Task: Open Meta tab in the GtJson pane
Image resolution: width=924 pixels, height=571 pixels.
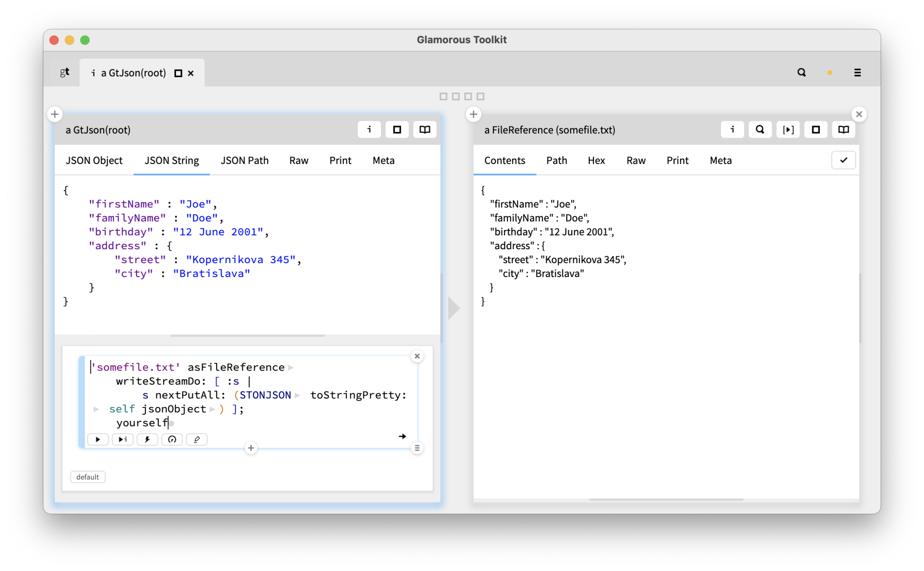Action: tap(384, 161)
